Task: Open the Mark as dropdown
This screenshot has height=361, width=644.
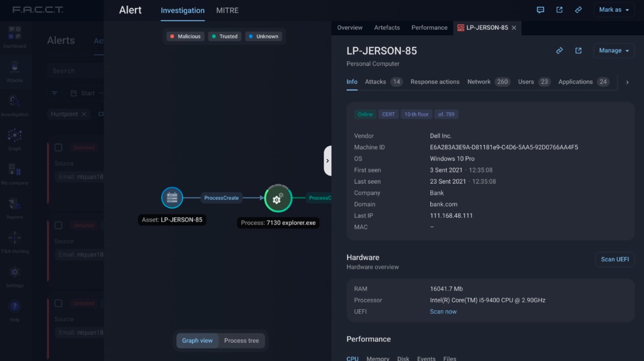Action: 614,10
